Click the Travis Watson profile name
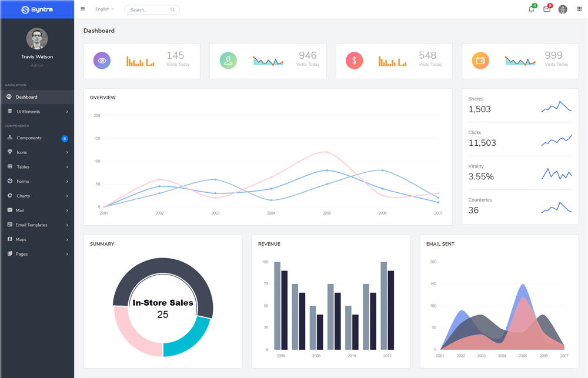Screen dimensions: 588x378 click(37, 57)
